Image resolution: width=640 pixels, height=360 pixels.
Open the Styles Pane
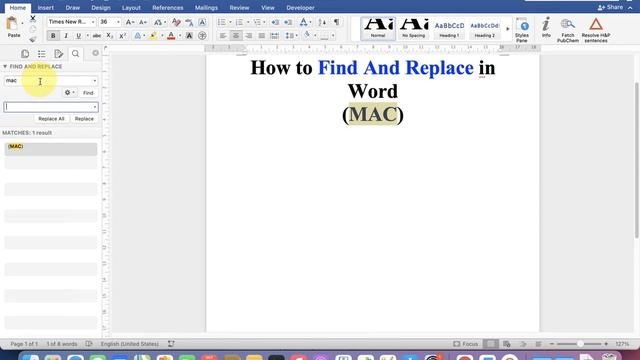pyautogui.click(x=522, y=30)
